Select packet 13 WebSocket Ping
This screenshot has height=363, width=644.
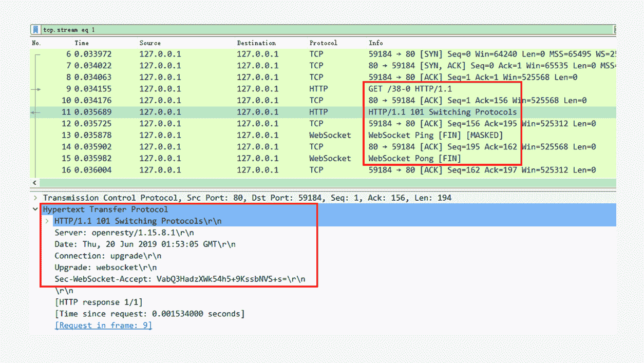[x=323, y=135]
